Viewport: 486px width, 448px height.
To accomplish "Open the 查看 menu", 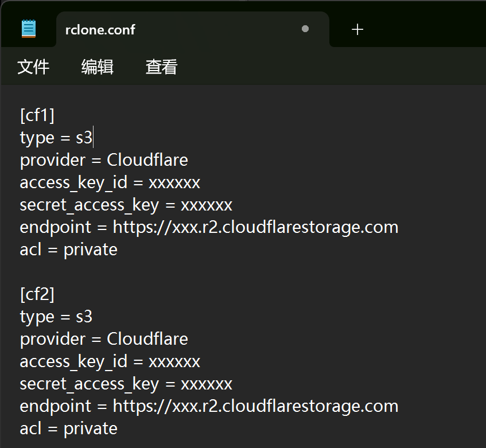I will pyautogui.click(x=161, y=67).
